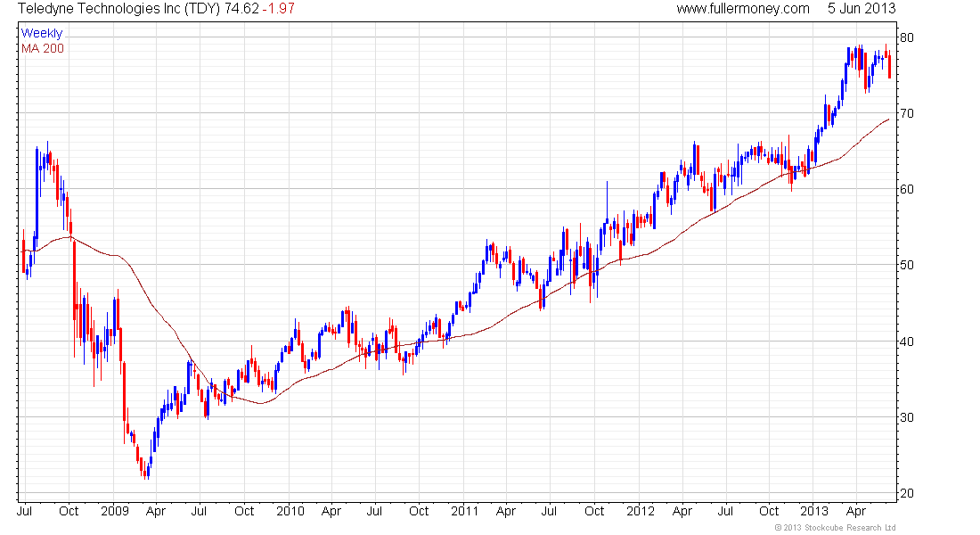Image resolution: width=980 pixels, height=535 pixels.
Task: Click the first Jul label on time axis
Action: tap(25, 511)
